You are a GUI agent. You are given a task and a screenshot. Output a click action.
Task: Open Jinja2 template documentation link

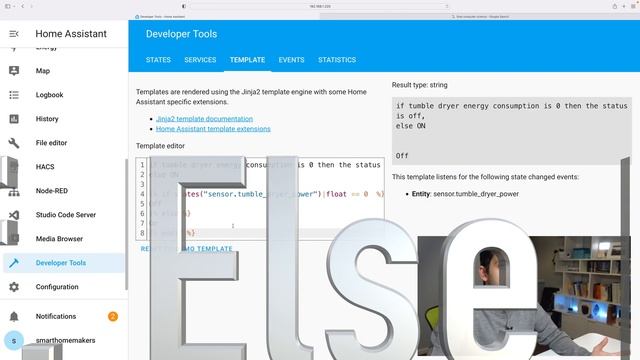[204, 119]
